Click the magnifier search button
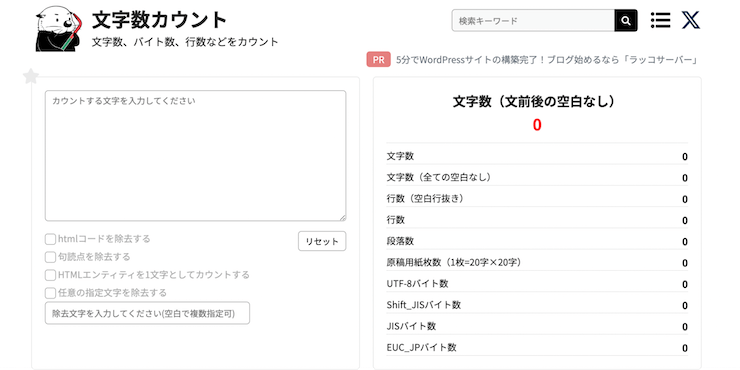 [x=626, y=21]
